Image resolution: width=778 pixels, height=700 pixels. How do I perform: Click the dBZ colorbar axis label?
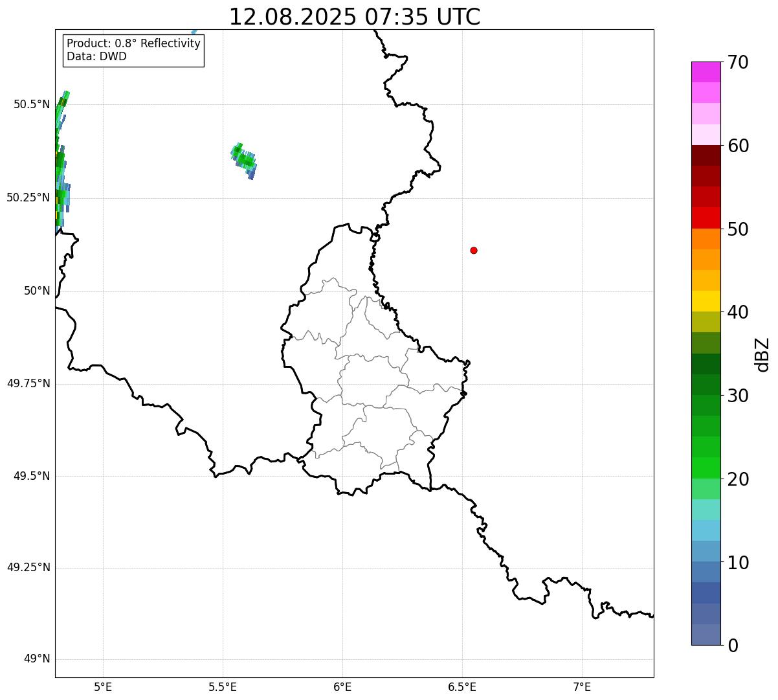[762, 354]
